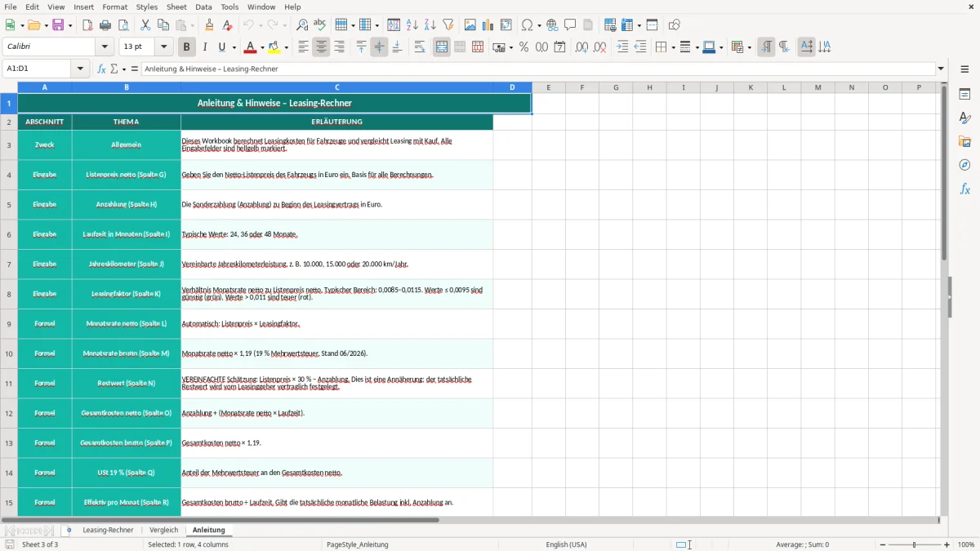Click Add Decimal Place icon
The height and width of the screenshot is (551, 980).
tap(581, 47)
